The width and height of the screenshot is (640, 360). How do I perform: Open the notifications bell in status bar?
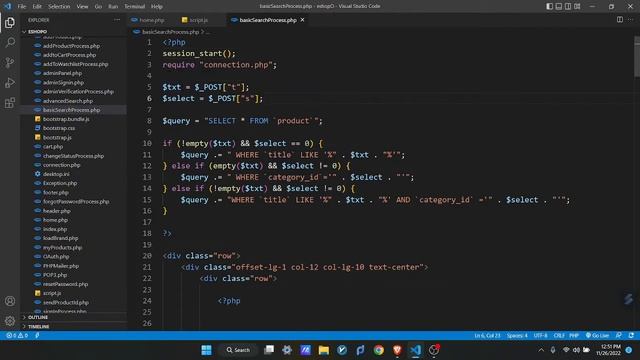tap(631, 336)
